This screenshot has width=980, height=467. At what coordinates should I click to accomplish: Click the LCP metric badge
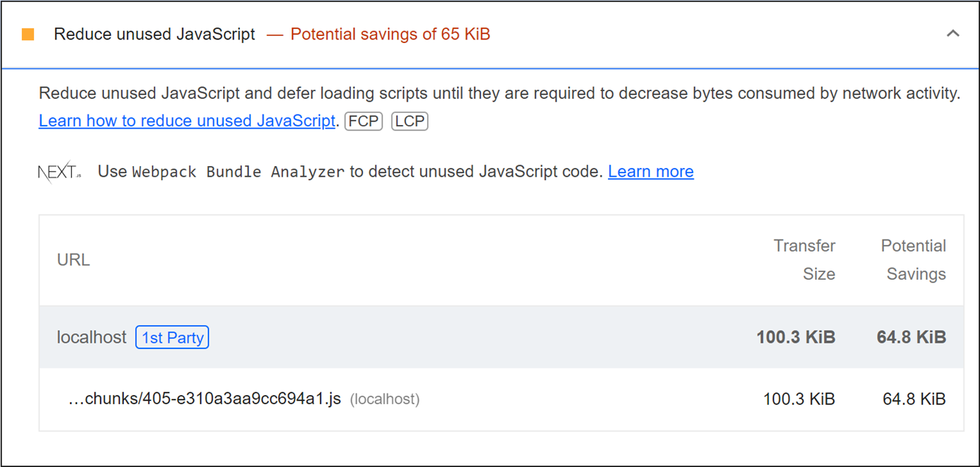(x=410, y=121)
